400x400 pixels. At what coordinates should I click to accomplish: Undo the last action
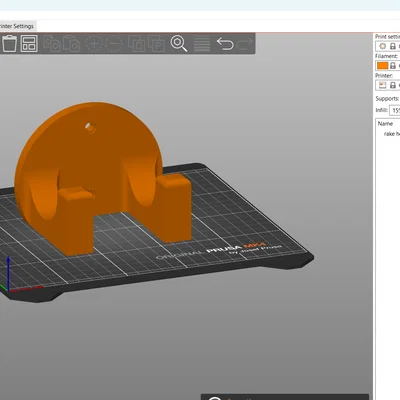(x=225, y=44)
